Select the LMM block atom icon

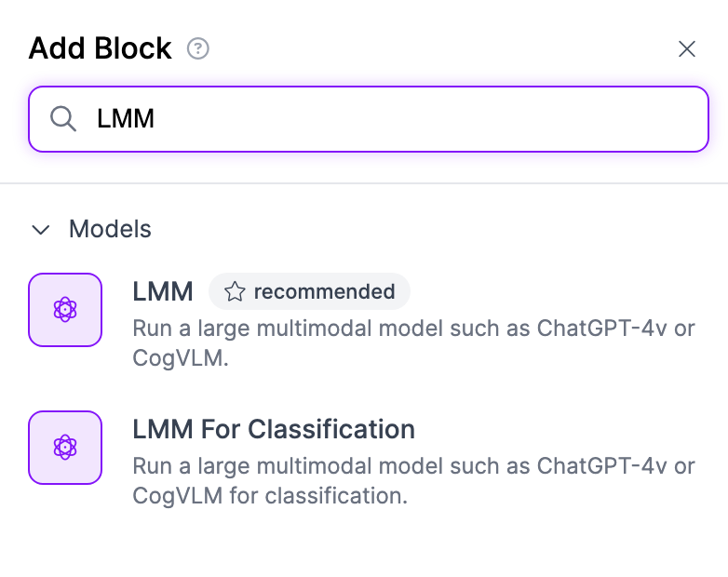[65, 310]
